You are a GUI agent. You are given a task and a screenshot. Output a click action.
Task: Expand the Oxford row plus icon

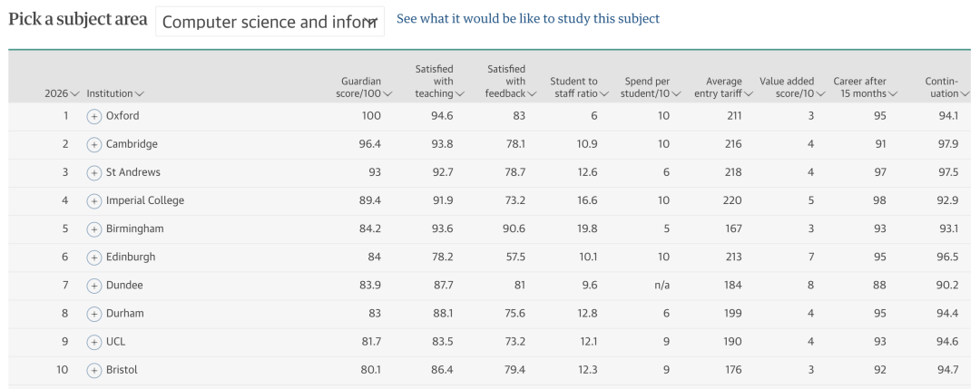point(94,116)
